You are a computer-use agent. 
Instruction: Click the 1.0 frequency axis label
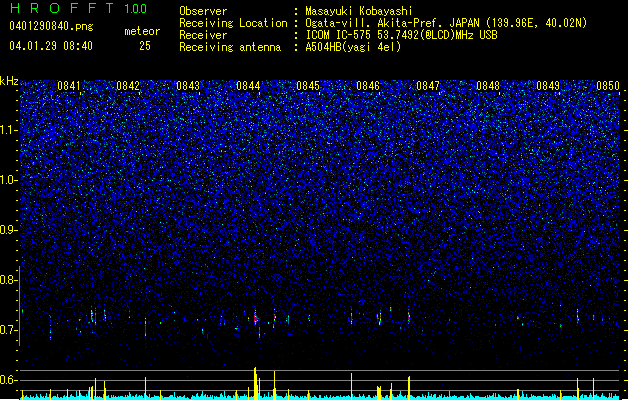(x=8, y=180)
